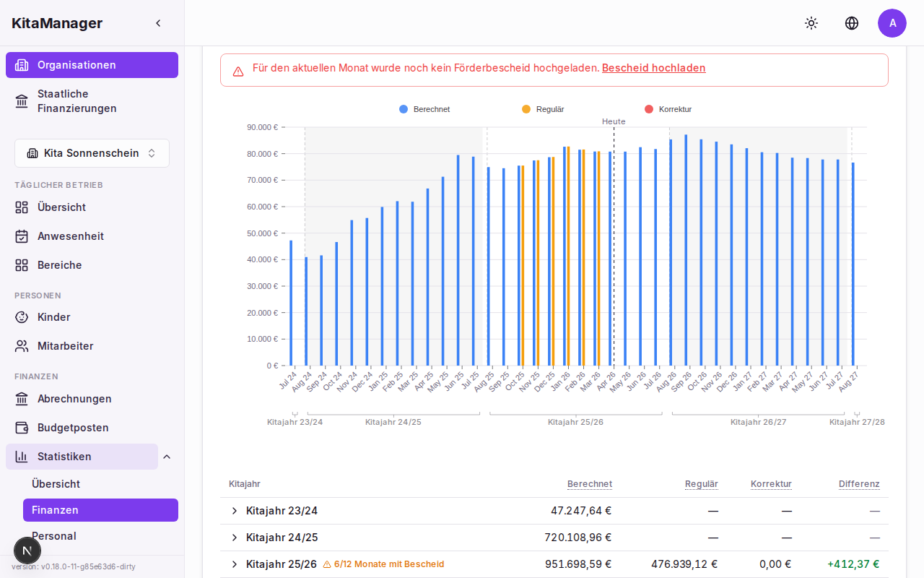Viewport: 924px width, 578px height.
Task: Open Mitarbeiter page from the sidebar
Action: [x=65, y=346]
